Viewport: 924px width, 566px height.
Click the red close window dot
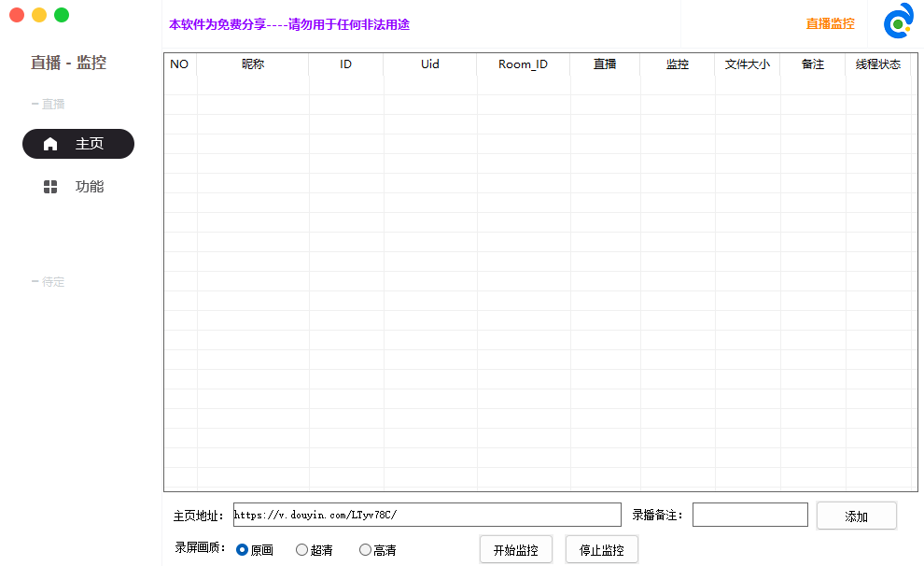(17, 15)
